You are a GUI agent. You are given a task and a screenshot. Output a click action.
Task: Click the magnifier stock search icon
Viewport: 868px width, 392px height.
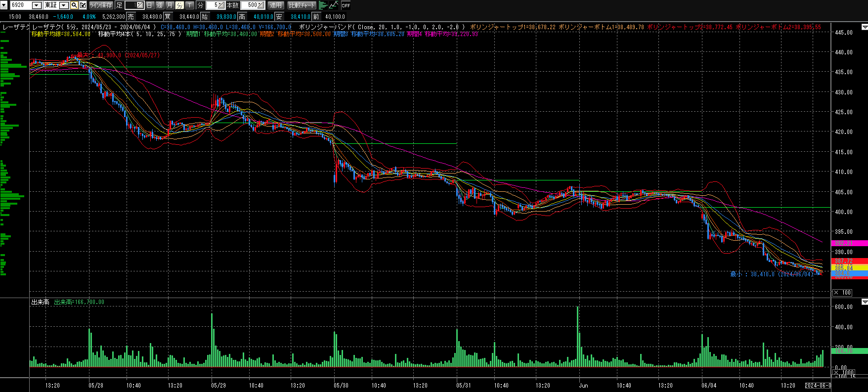click(74, 5)
